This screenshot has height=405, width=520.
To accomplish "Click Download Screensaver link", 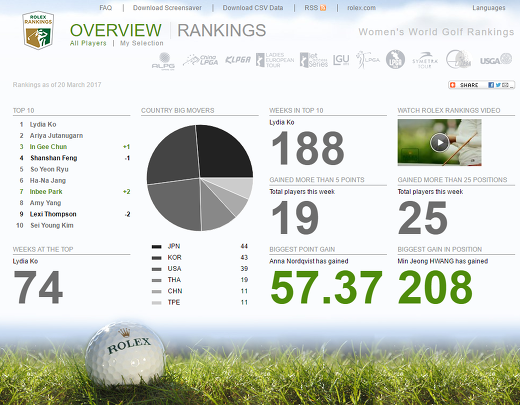I will click(167, 8).
